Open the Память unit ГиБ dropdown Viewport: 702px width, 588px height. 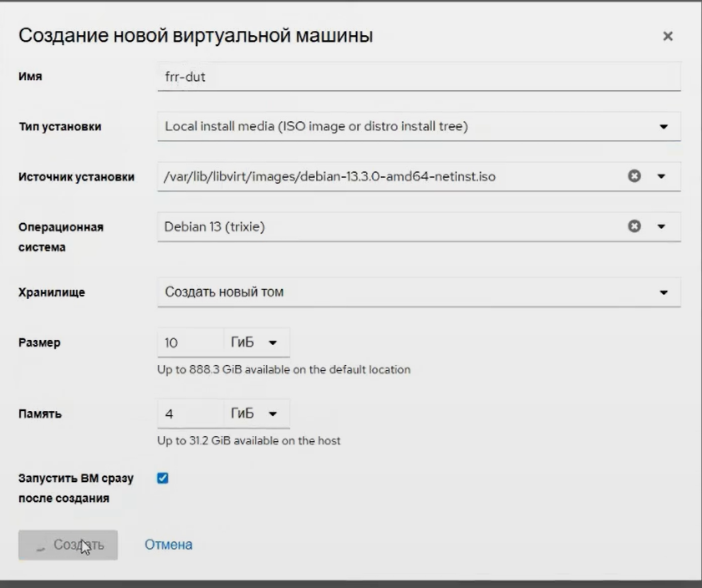(256, 413)
